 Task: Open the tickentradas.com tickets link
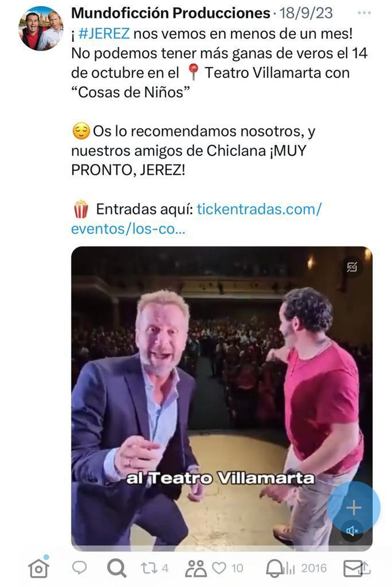pyautogui.click(x=259, y=209)
